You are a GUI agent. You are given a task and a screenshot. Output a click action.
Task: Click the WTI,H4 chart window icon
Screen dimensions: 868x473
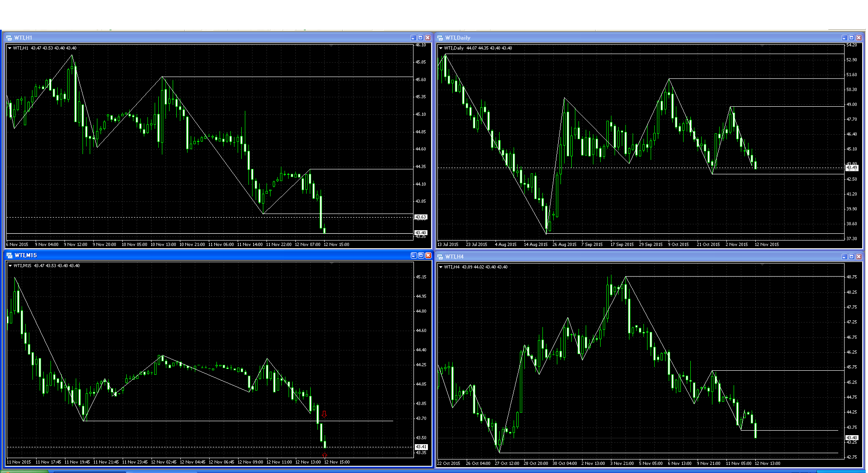click(x=440, y=257)
